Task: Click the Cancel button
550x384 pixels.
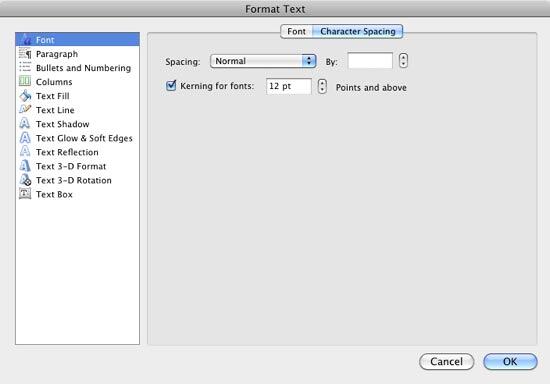Action: (x=447, y=361)
